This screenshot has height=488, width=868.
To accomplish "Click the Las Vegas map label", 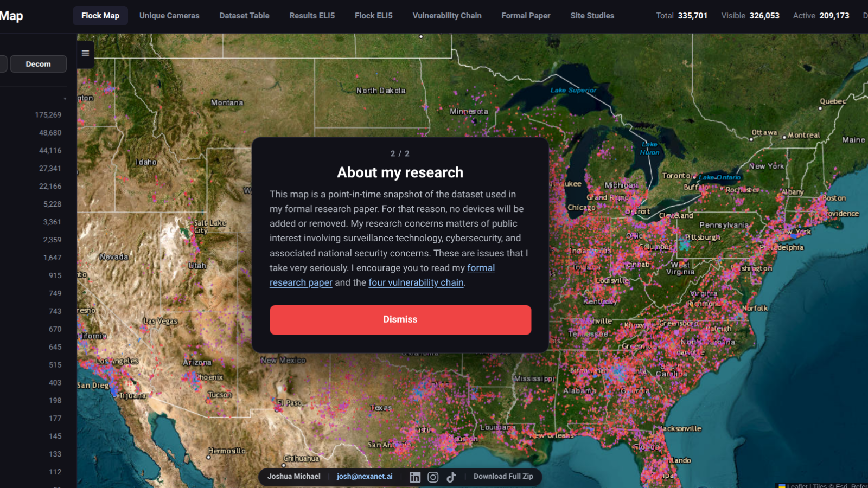I will (161, 321).
